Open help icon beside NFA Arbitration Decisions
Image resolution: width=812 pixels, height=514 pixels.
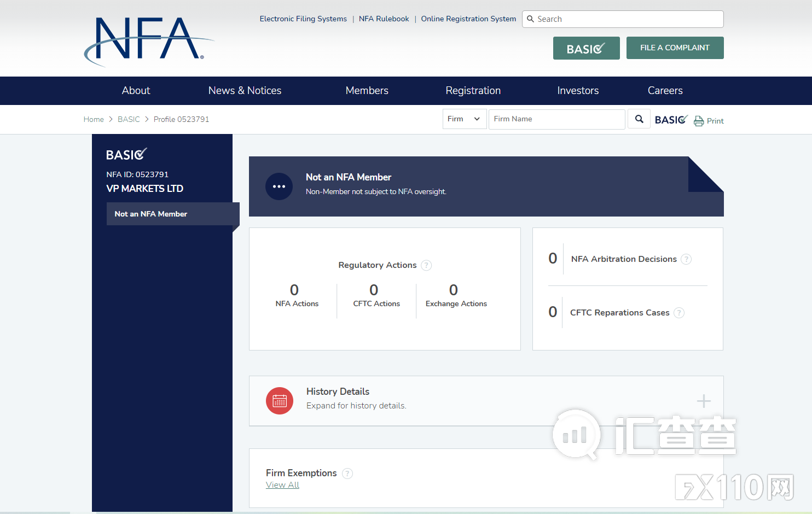(686, 259)
